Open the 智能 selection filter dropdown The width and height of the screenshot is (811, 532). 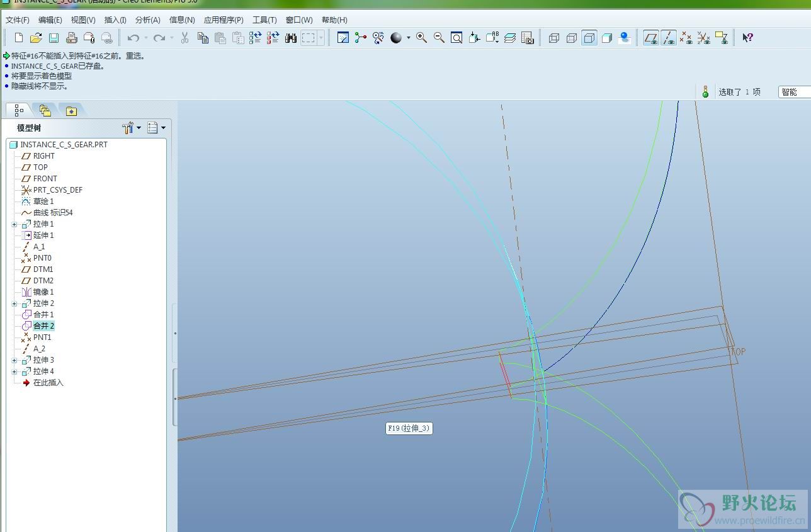(794, 92)
